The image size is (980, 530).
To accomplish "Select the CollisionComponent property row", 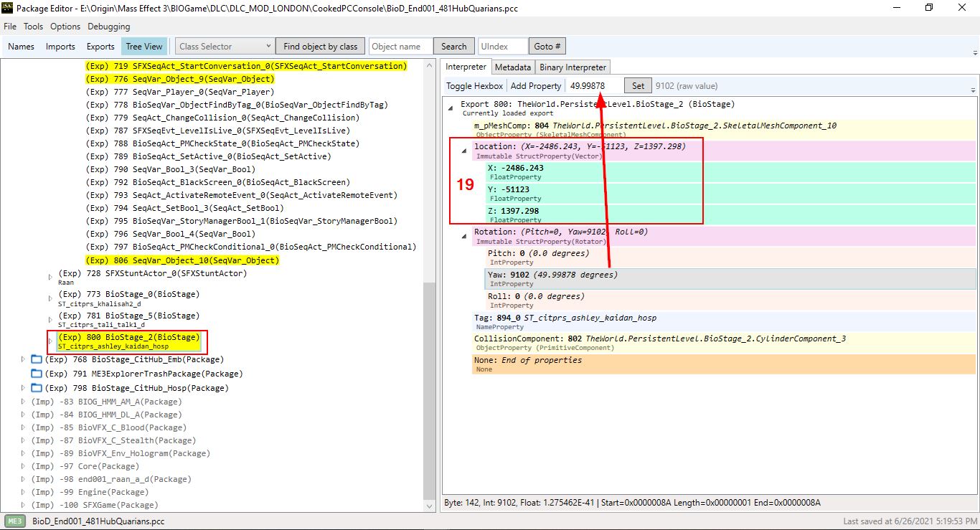I will pyautogui.click(x=724, y=343).
